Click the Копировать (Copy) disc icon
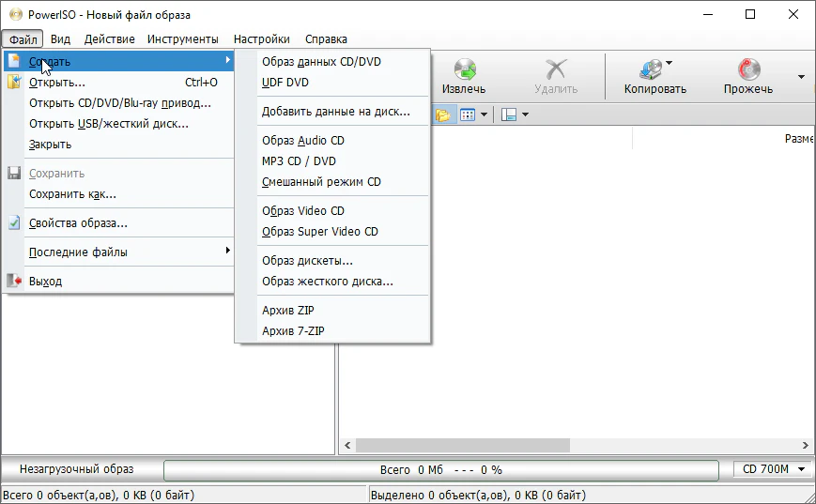Screen dimensions: 816x504 click(650, 69)
